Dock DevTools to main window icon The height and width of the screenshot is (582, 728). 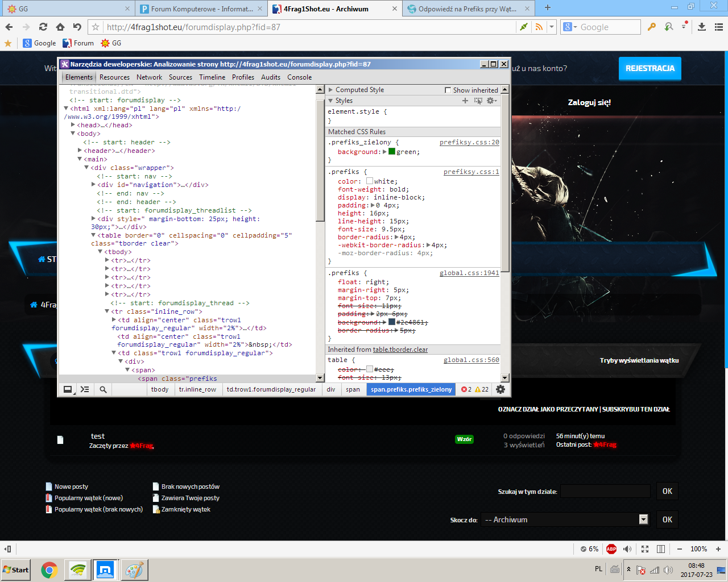pos(68,389)
